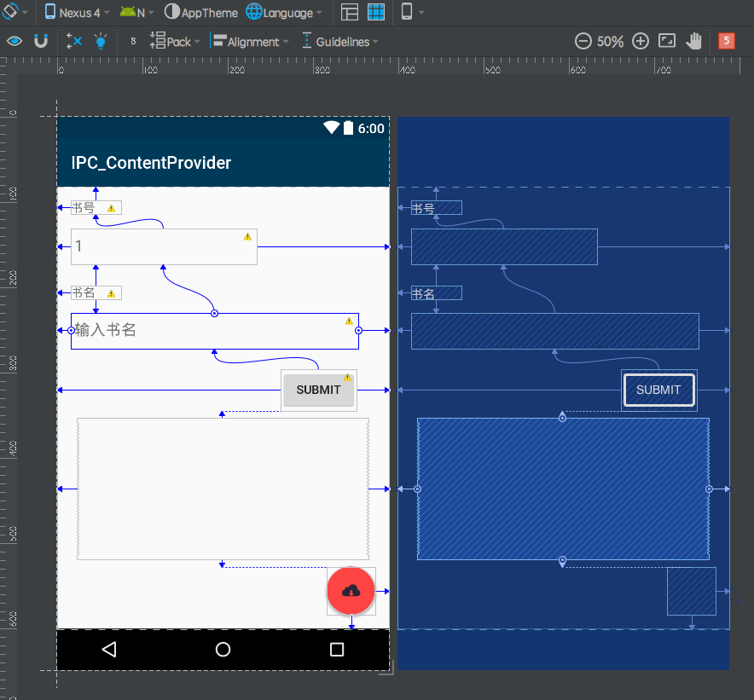Select the 书名 label in blueprint view
The height and width of the screenshot is (700, 754).
(437, 292)
